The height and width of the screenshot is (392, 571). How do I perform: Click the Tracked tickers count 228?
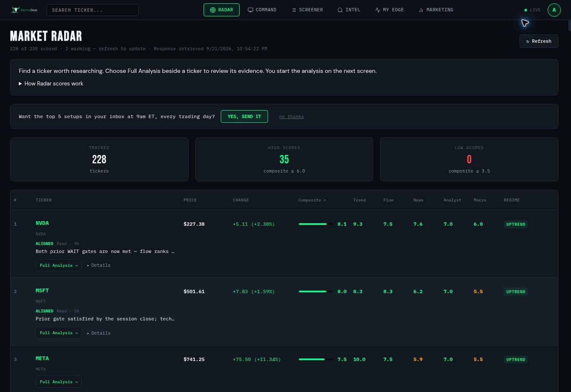pos(99,160)
